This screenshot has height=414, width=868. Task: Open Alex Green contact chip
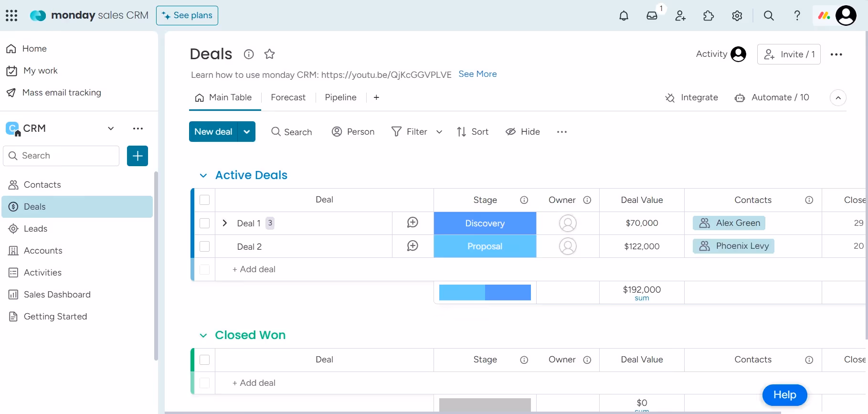point(729,223)
